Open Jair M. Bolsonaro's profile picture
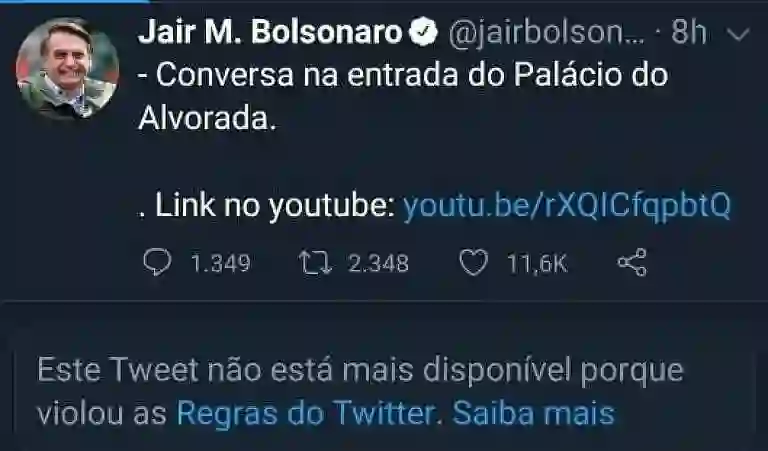The width and height of the screenshot is (768, 451). point(68,68)
